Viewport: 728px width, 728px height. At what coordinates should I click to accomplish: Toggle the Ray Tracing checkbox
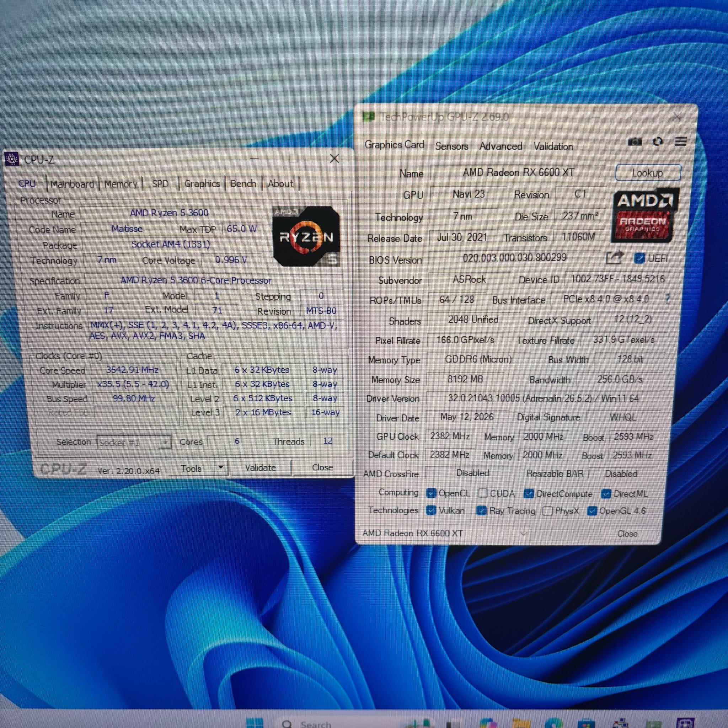point(481,510)
